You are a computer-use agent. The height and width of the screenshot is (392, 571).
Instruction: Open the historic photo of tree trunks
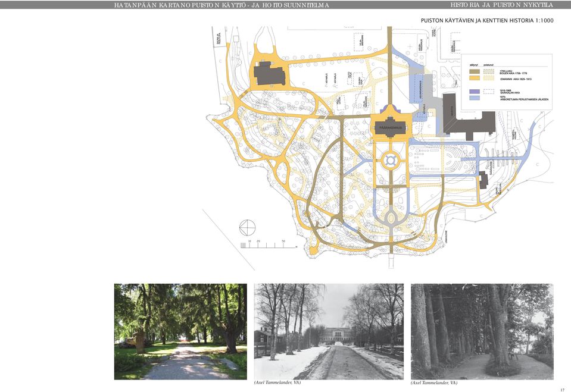click(x=482, y=331)
